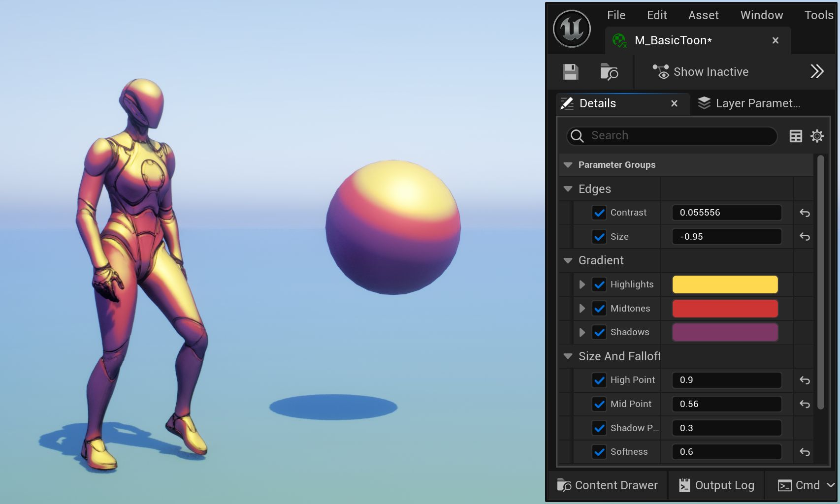Reset Contrast value to default
840x504 pixels.
805,213
